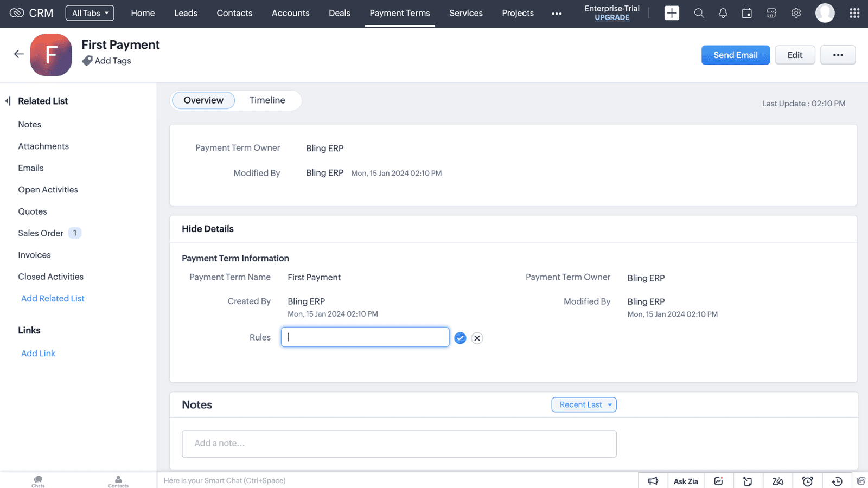Open the calendar icon in top bar

click(746, 13)
